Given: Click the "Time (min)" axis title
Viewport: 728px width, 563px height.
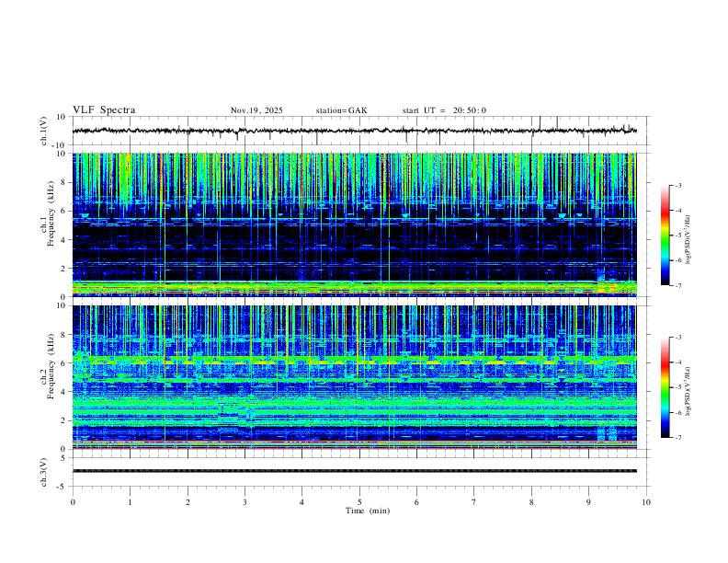Looking at the screenshot, I should click(368, 511).
